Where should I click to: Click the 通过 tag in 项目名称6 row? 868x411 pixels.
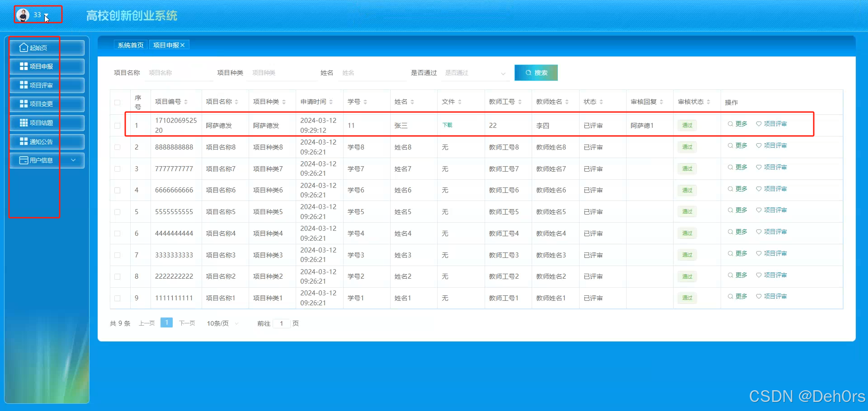pyautogui.click(x=687, y=190)
